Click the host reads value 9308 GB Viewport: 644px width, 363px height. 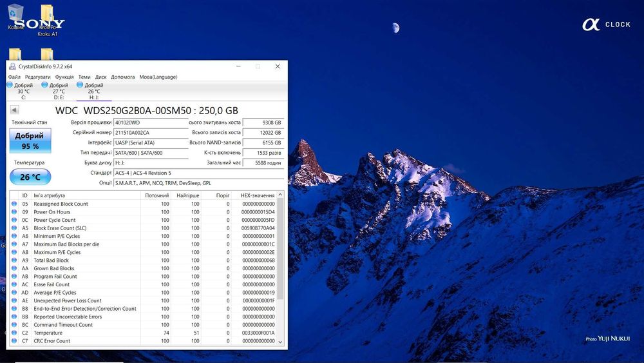pyautogui.click(x=263, y=123)
